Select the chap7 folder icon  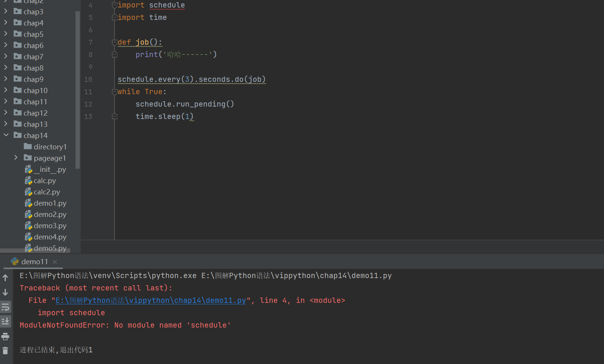coord(17,56)
